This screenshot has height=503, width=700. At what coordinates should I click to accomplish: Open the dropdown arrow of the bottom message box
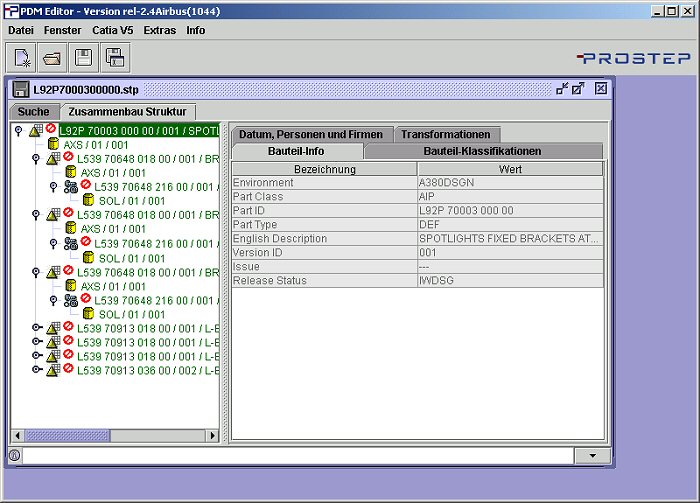[592, 456]
